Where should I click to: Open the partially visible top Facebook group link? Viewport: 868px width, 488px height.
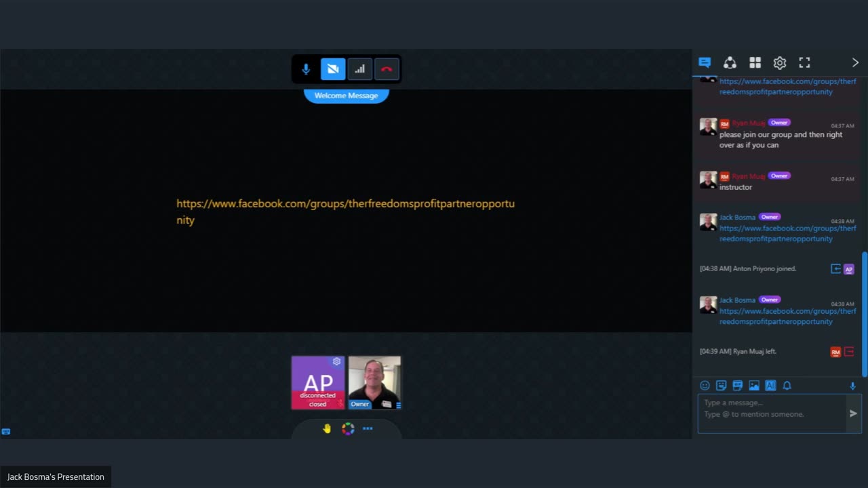click(x=788, y=87)
